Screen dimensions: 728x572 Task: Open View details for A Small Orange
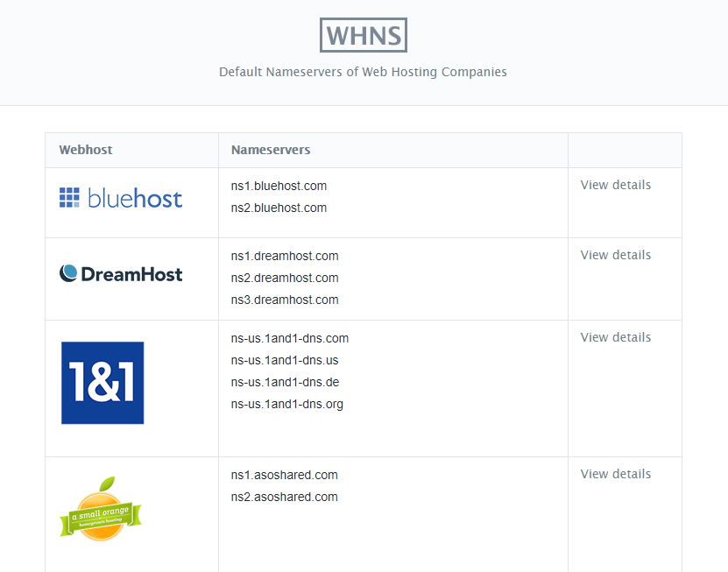pos(616,474)
